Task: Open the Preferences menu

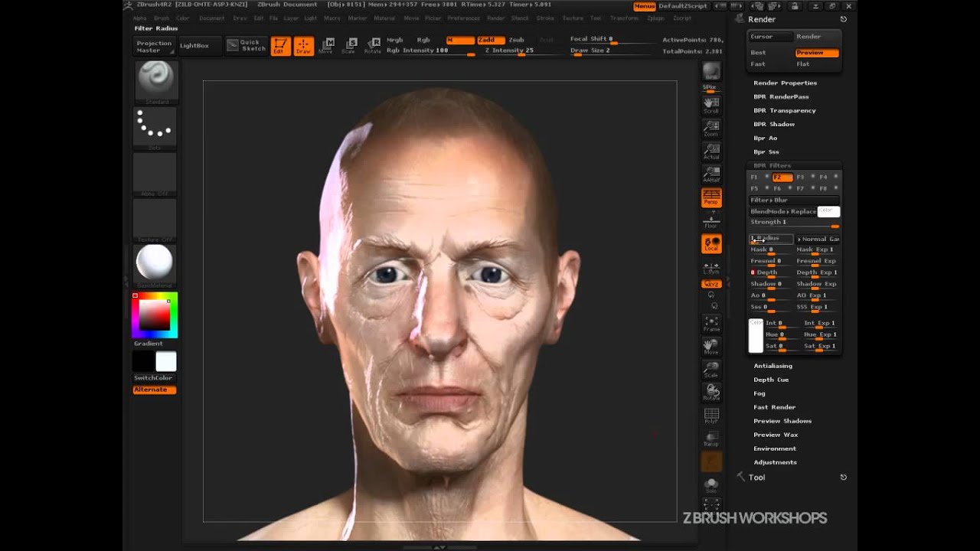Action: (x=463, y=18)
